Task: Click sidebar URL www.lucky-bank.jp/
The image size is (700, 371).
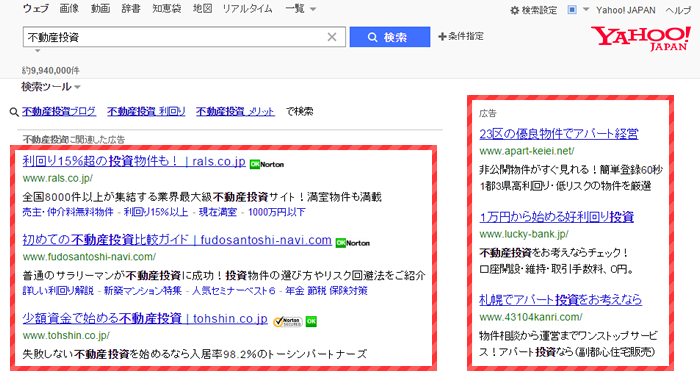Action: click(524, 234)
